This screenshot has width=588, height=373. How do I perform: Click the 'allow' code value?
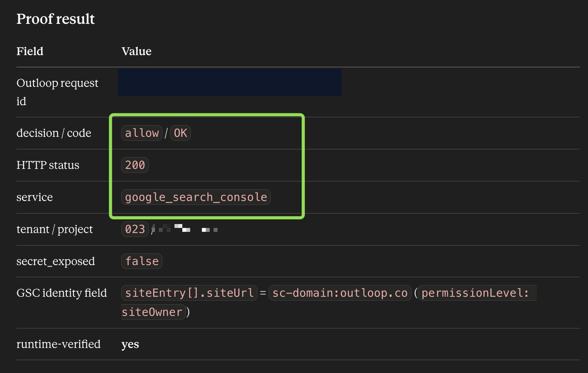click(x=142, y=133)
